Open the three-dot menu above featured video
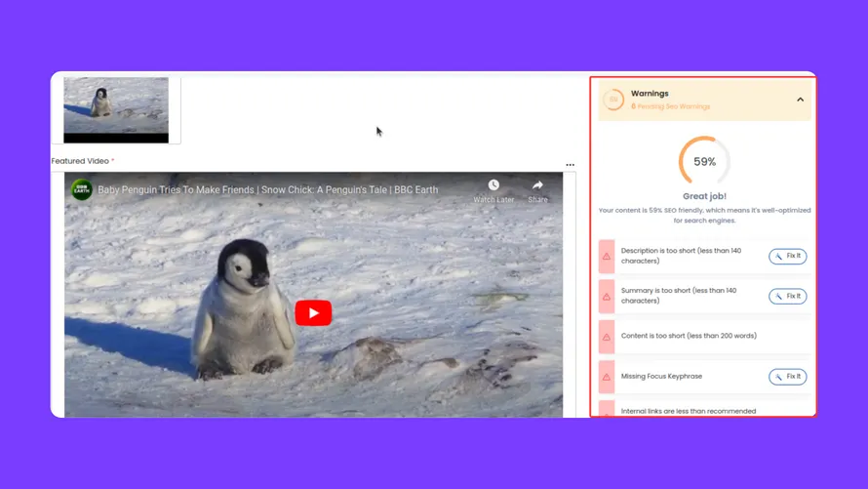 point(571,165)
